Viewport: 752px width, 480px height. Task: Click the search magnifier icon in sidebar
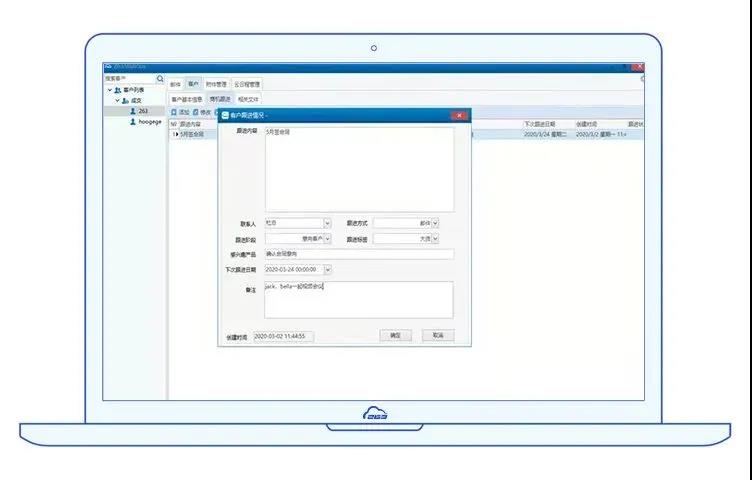(160, 78)
